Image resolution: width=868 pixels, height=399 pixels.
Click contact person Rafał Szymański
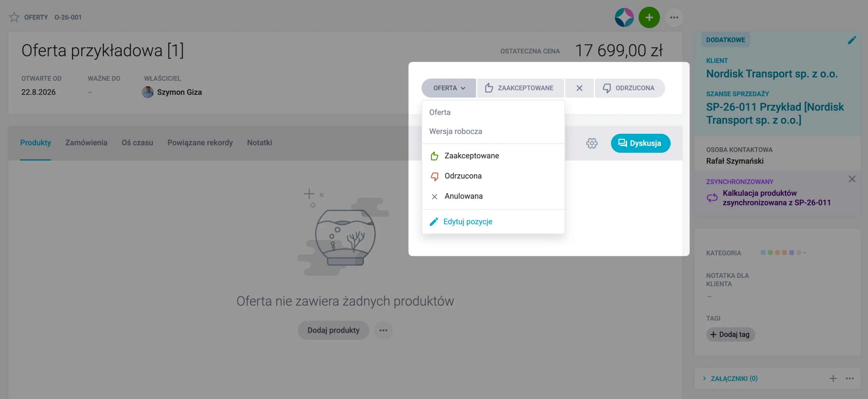pyautogui.click(x=735, y=161)
